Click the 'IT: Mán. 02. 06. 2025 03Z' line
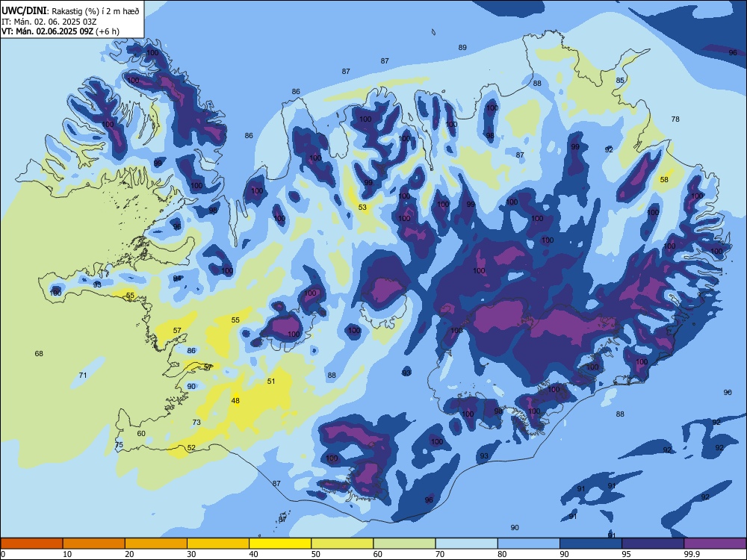The height and width of the screenshot is (560, 747). click(x=49, y=22)
